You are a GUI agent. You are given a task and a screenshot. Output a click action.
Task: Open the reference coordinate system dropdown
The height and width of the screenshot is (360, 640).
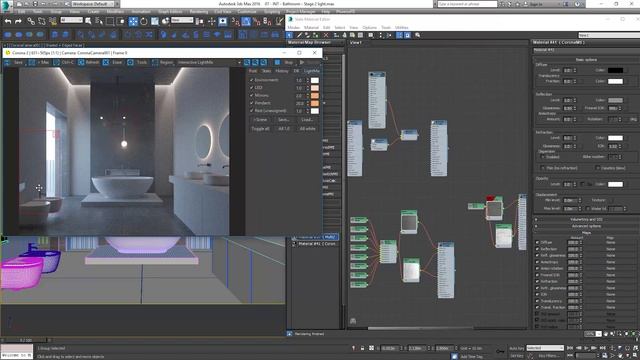coord(182,20)
